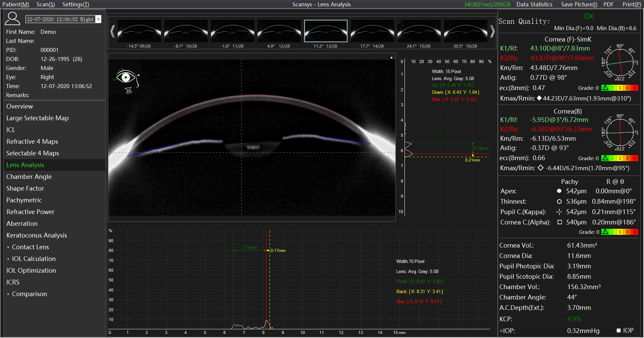The image size is (644, 338).
Task: Click the Pupil Scotopic Dia value 8.85mm
Action: (579, 276)
